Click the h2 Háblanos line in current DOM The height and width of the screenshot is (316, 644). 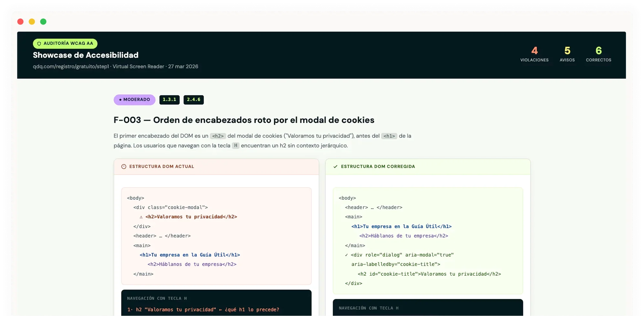point(192,264)
